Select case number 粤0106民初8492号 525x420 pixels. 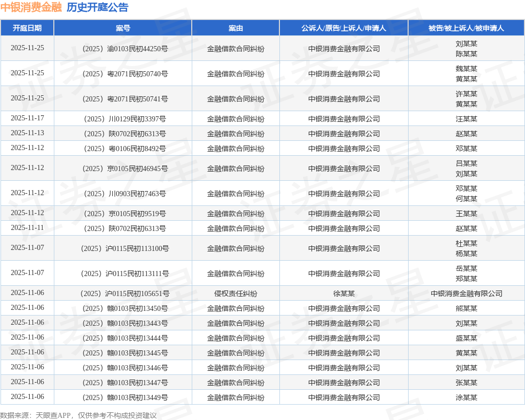[125, 149]
